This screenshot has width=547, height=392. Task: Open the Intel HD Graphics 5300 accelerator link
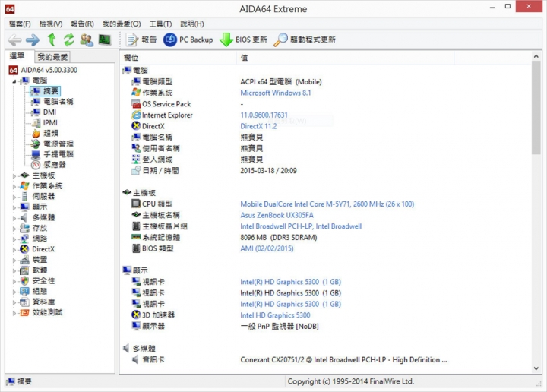coord(275,315)
